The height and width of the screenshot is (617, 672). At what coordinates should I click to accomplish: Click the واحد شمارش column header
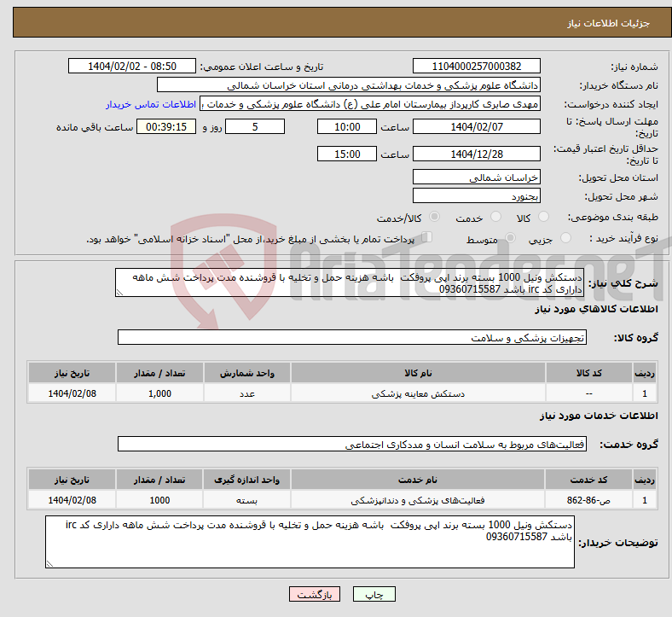click(246, 373)
